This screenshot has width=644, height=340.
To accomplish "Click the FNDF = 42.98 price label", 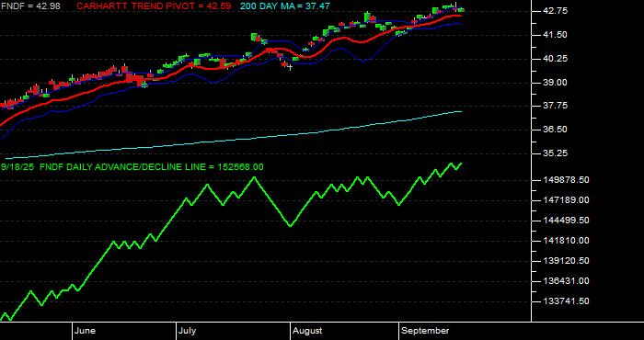I will pyautogui.click(x=30, y=6).
